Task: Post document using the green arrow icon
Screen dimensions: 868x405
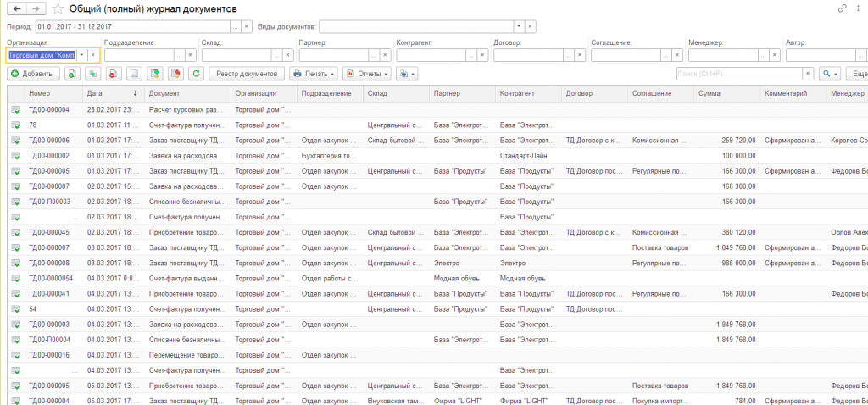Action: [x=156, y=73]
